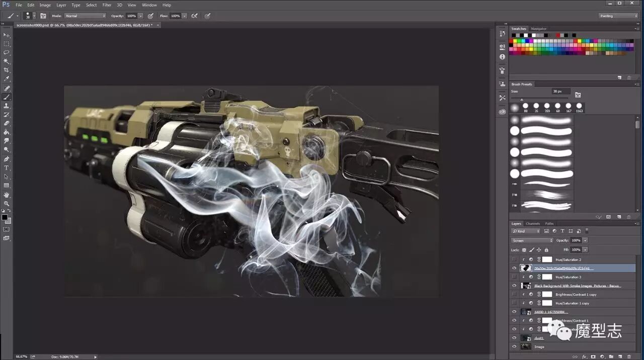Select the Crop tool

click(7, 70)
